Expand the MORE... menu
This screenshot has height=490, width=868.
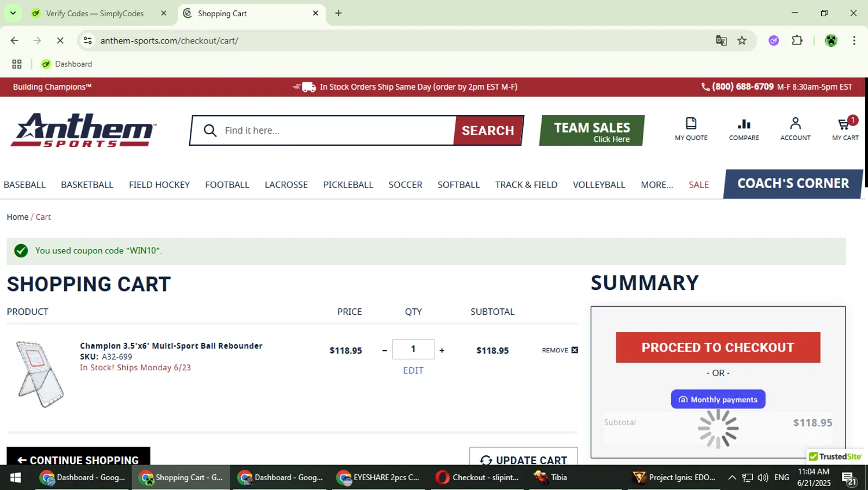point(657,185)
